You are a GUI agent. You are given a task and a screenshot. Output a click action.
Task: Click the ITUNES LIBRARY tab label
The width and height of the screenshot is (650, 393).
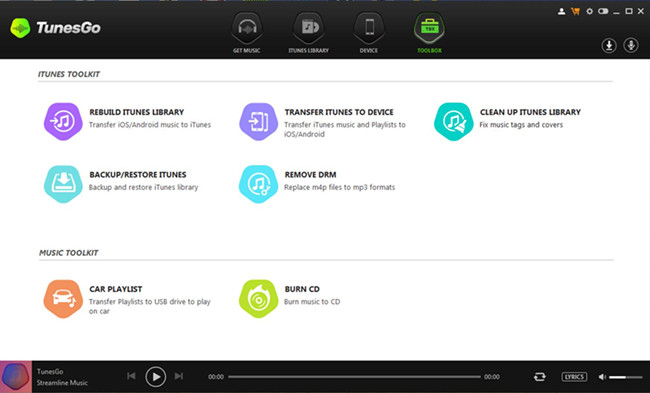click(308, 51)
